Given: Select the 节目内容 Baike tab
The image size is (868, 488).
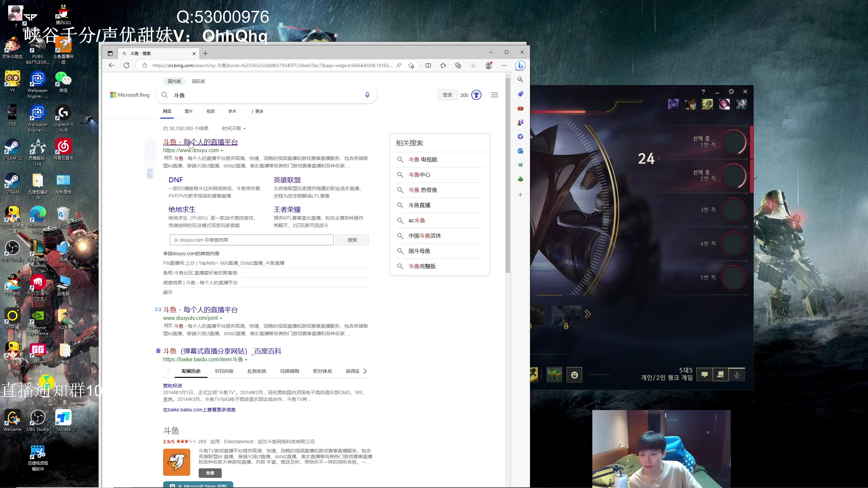Looking at the screenshot, I should (224, 371).
